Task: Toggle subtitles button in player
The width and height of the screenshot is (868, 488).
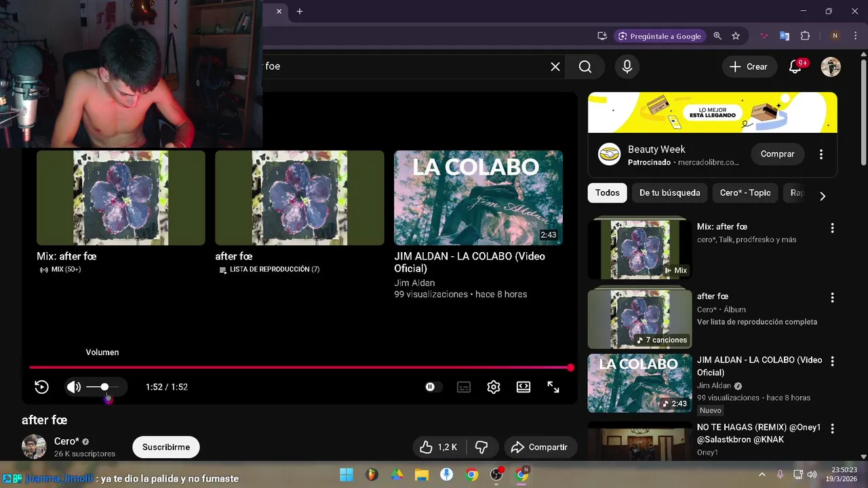Action: coord(464,387)
